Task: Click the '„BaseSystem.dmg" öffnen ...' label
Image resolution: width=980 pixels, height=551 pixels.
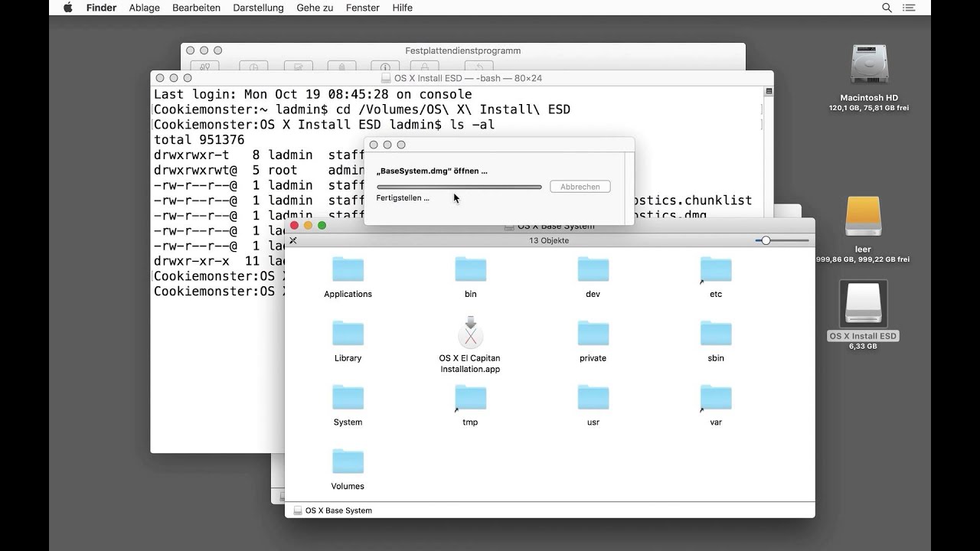Action: 432,171
